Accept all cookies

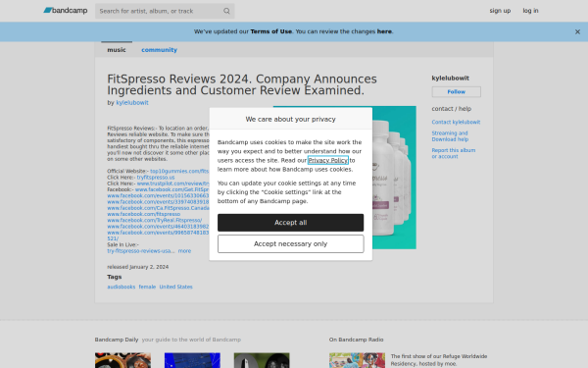click(x=291, y=223)
